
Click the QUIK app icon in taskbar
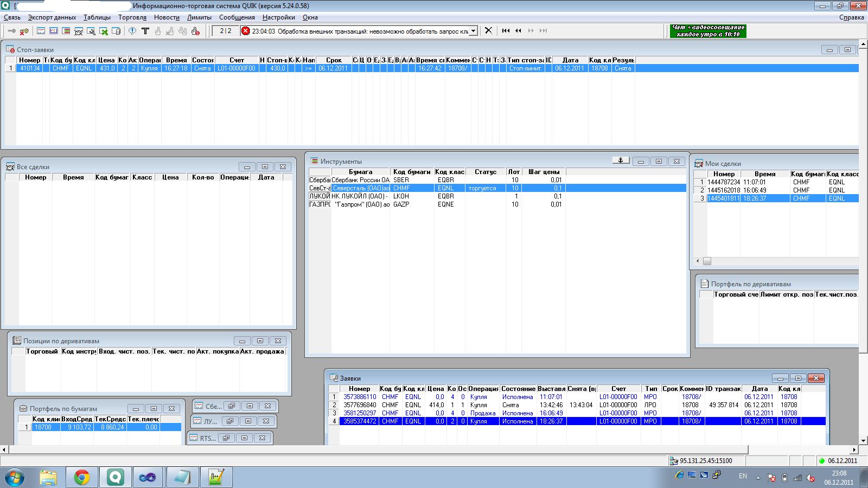point(116,477)
